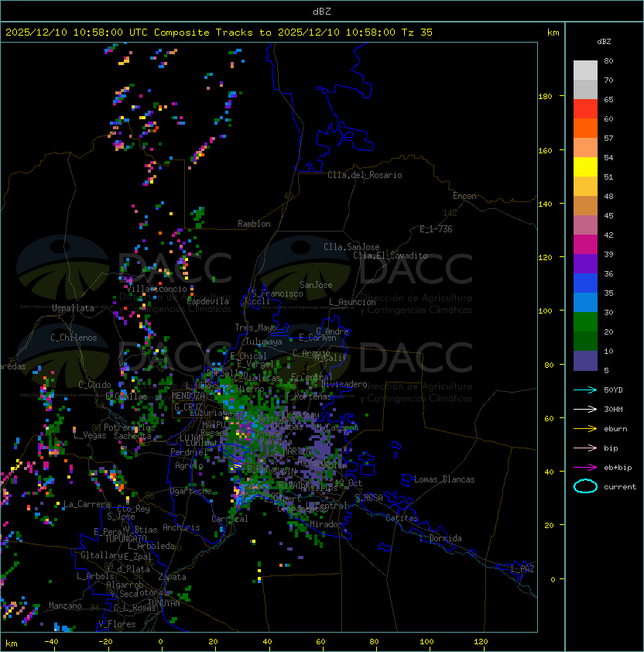
Task: Click the cyan 50YD track arrow
Action: (585, 389)
